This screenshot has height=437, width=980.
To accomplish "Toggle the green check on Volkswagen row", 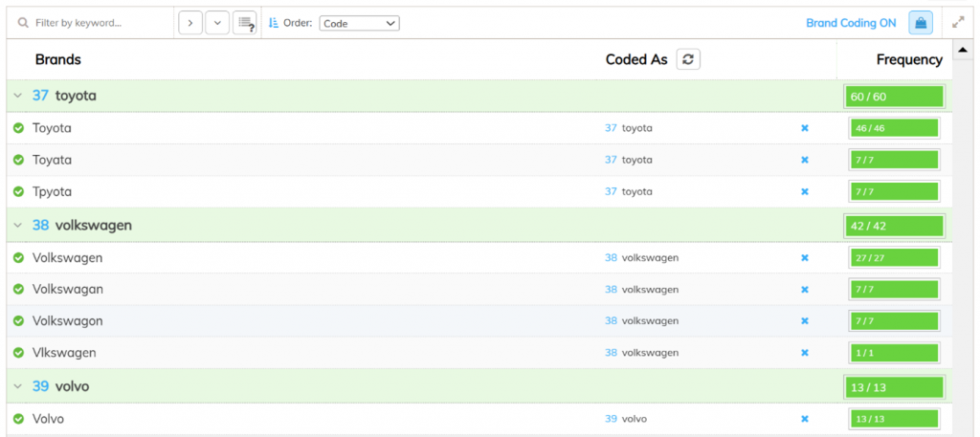I will pyautogui.click(x=19, y=257).
